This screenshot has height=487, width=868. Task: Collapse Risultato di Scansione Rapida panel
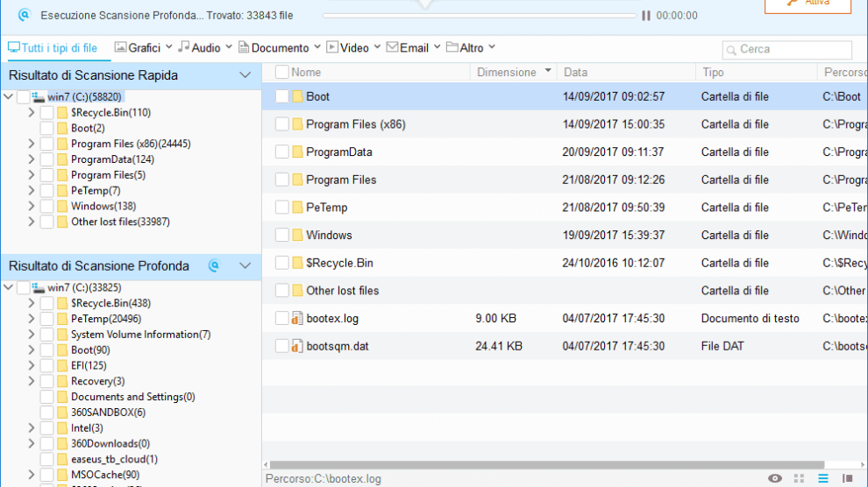245,75
